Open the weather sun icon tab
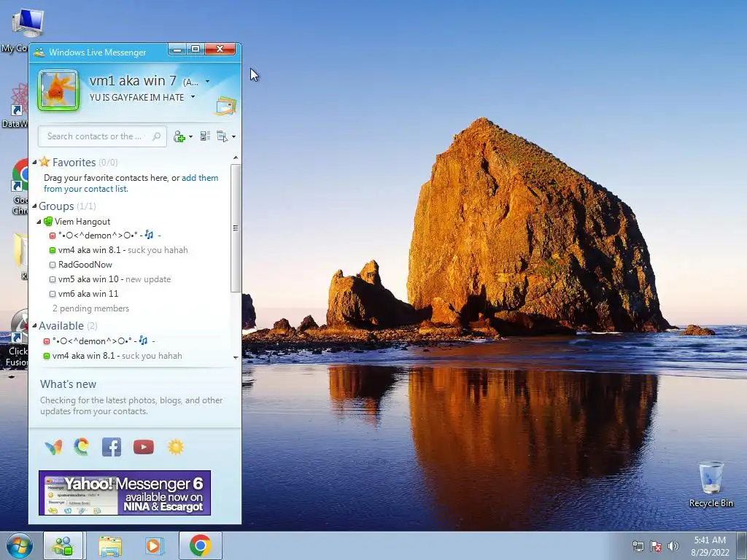The image size is (747, 560). pos(176,447)
